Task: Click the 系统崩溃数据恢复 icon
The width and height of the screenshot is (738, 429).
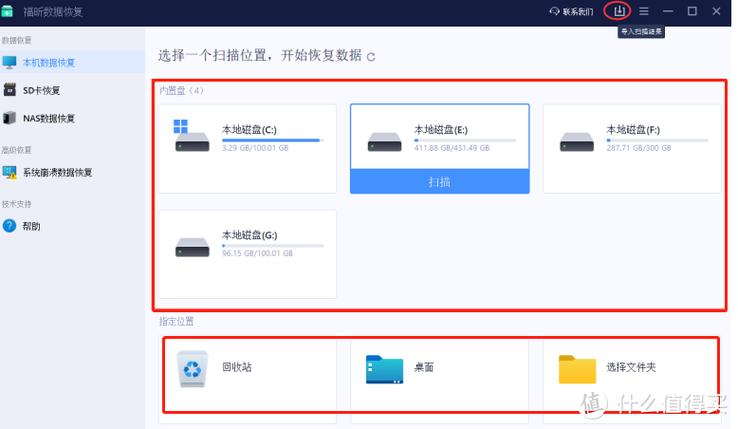Action: click(x=9, y=172)
